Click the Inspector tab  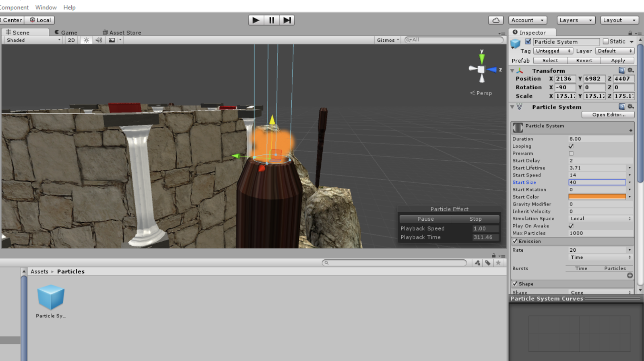pyautogui.click(x=533, y=33)
